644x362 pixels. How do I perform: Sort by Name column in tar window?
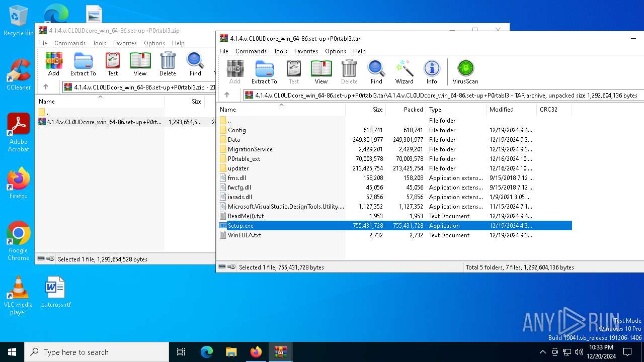point(281,110)
